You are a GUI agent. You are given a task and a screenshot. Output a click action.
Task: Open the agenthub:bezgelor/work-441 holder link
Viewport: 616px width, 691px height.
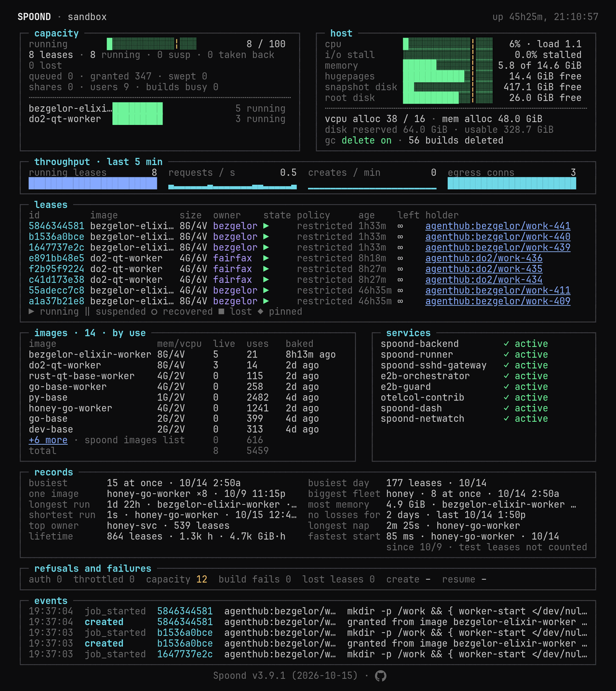(x=498, y=226)
